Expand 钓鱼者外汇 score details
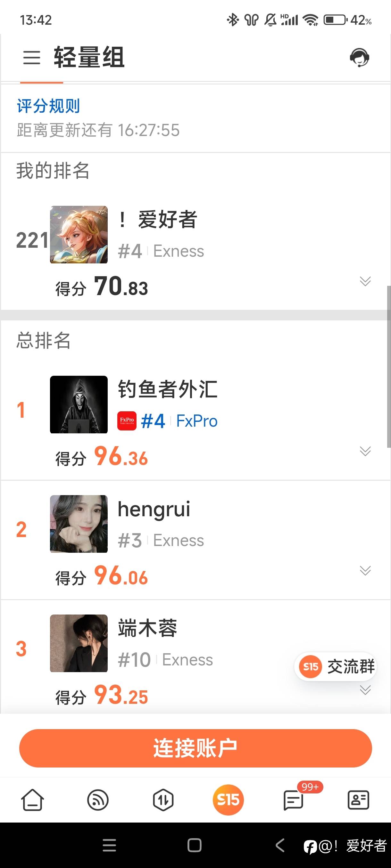This screenshot has width=391, height=868. pyautogui.click(x=365, y=451)
